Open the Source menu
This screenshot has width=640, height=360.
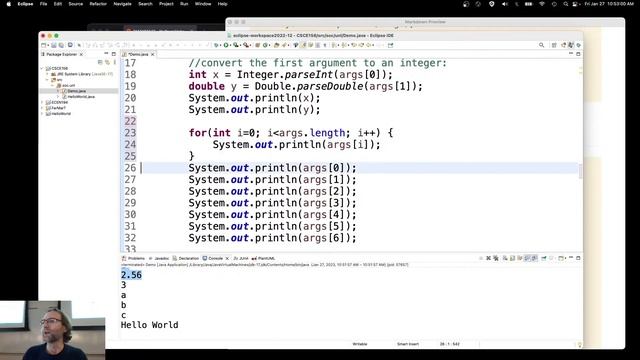(x=76, y=4)
